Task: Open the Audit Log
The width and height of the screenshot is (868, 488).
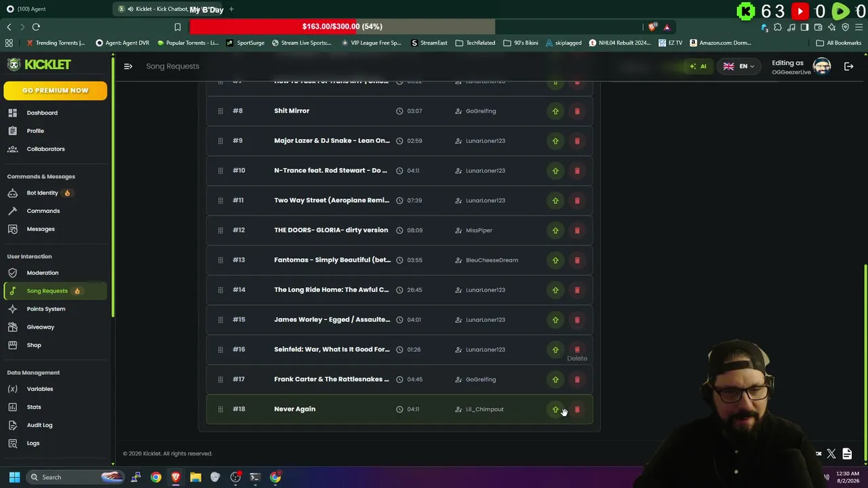Action: (x=39, y=425)
